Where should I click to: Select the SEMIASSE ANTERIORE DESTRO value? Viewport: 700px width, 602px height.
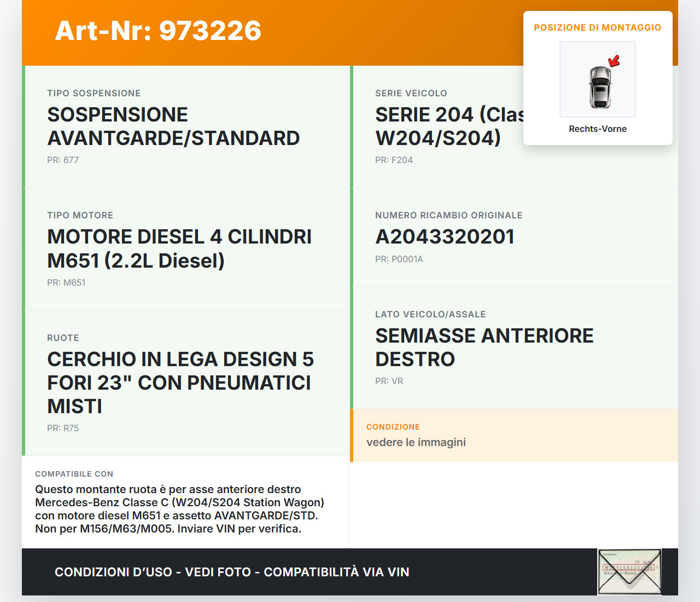484,347
